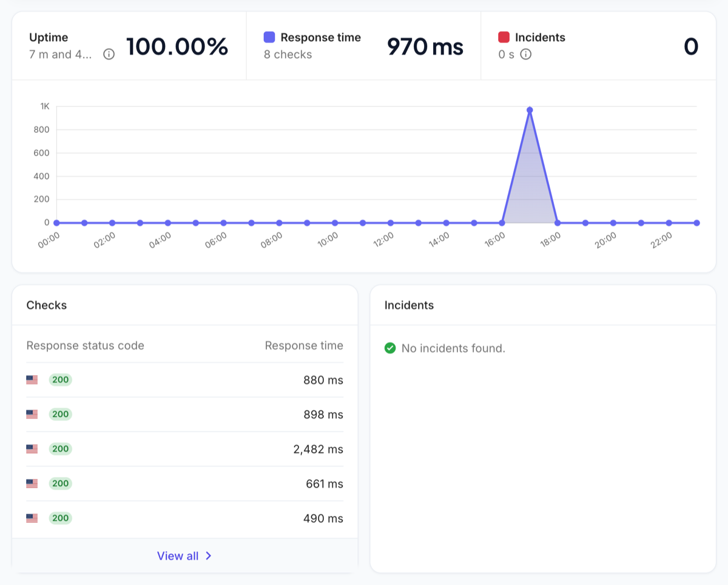Click the 880 ms response time cell
The width and height of the screenshot is (728, 585).
(323, 380)
